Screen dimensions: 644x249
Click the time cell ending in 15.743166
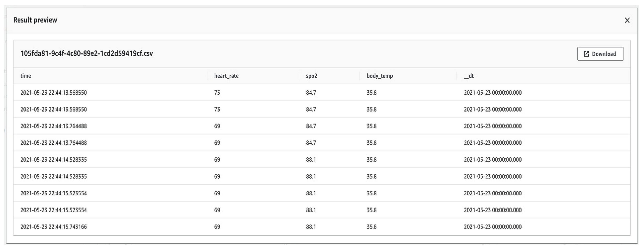coord(53,227)
